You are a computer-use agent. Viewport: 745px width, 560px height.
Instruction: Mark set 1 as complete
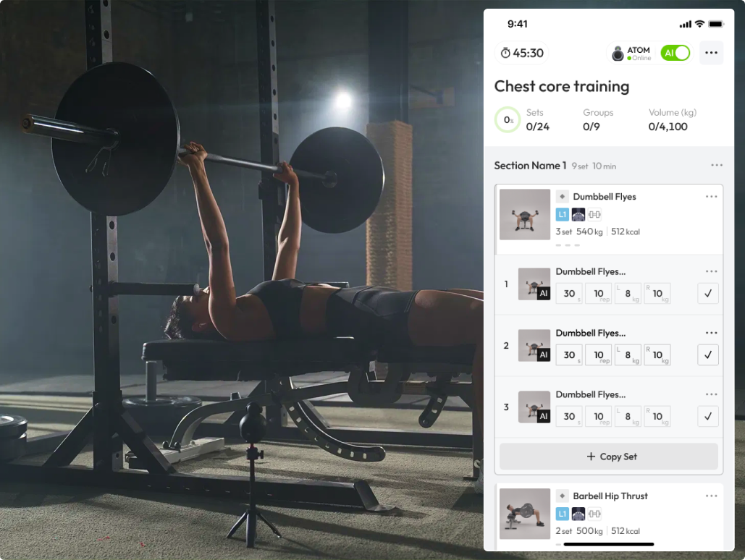pyautogui.click(x=708, y=294)
